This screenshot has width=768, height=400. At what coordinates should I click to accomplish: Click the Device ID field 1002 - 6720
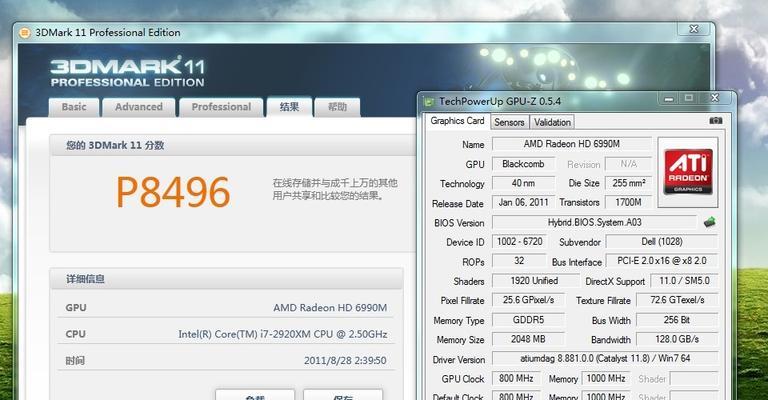[x=519, y=242]
